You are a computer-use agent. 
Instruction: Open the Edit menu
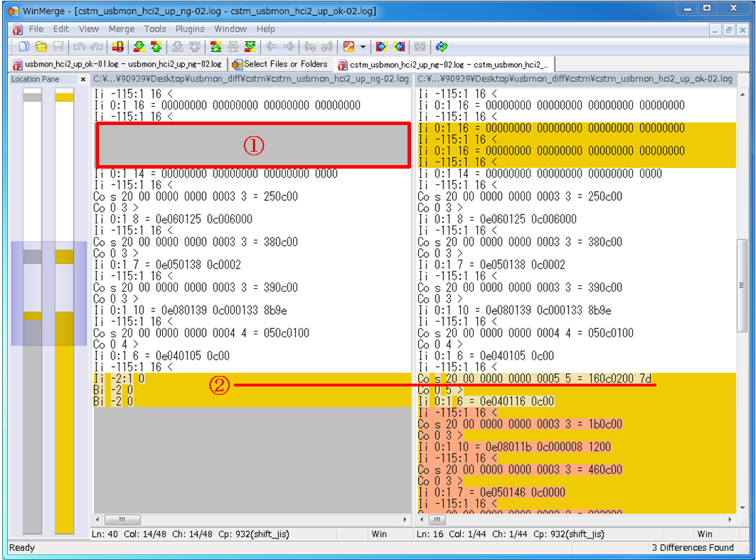pos(60,29)
